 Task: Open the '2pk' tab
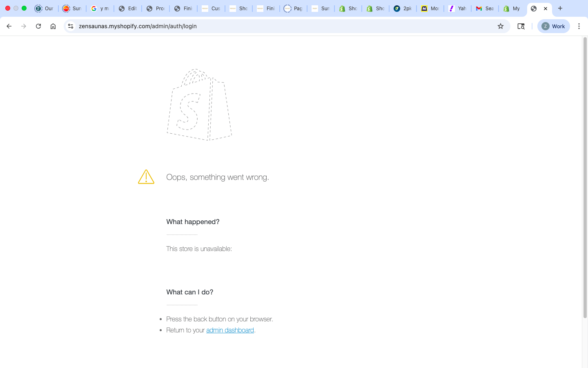tap(403, 9)
